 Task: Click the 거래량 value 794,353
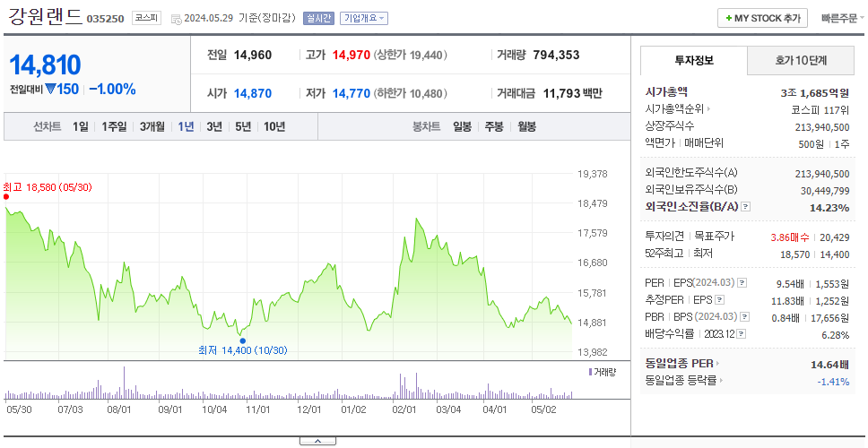(556, 56)
